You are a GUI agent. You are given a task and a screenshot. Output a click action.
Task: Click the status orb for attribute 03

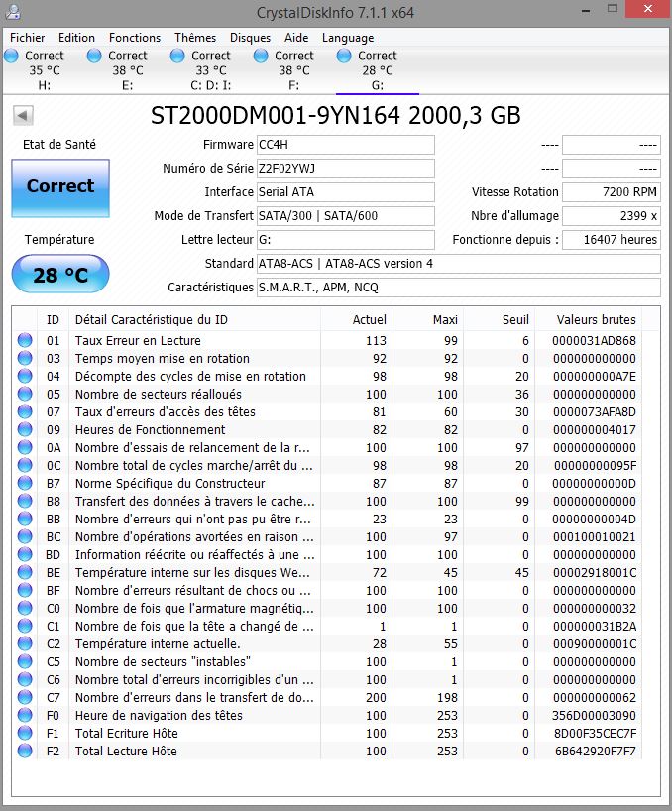click(25, 358)
